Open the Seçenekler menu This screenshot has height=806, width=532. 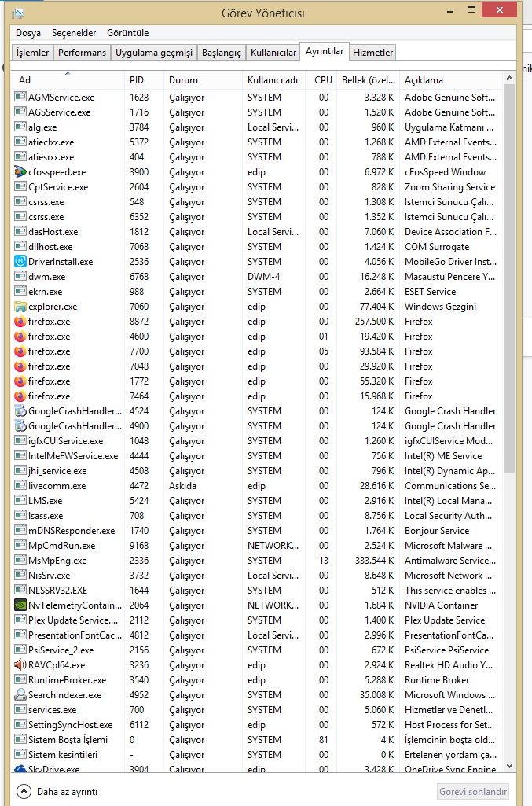point(74,33)
